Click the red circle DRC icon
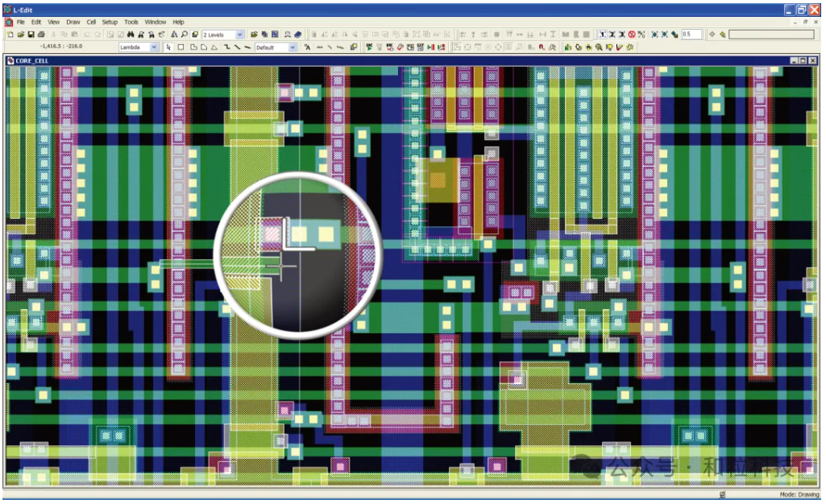826x504 pixels. pos(632,35)
